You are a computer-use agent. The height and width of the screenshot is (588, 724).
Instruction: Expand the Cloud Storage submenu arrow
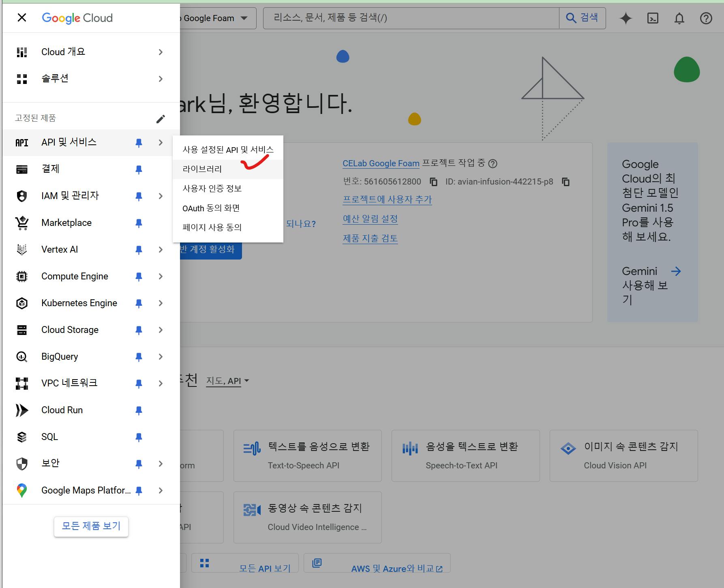161,330
